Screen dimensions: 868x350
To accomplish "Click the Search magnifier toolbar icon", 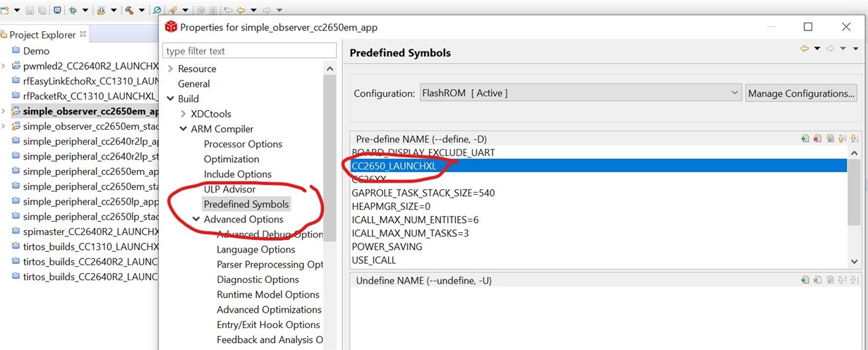I will pos(157,10).
